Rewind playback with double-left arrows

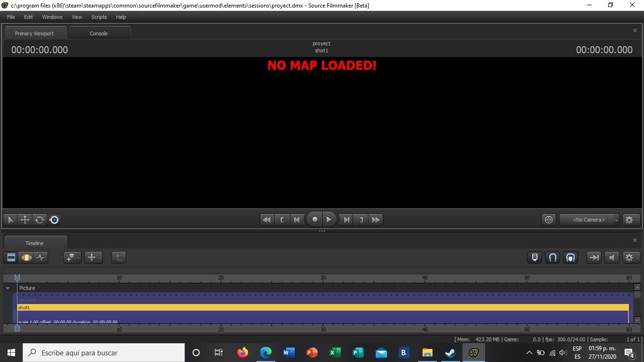coord(266,220)
